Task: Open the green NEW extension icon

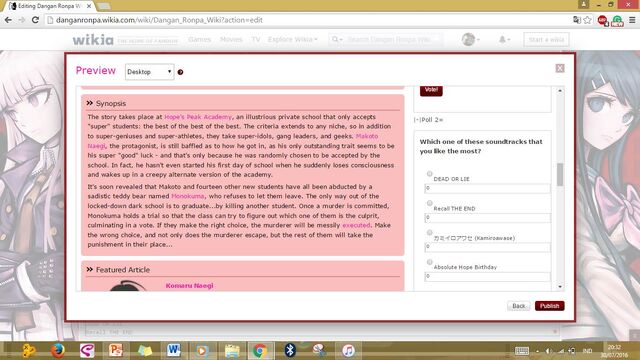Action: 617,20
